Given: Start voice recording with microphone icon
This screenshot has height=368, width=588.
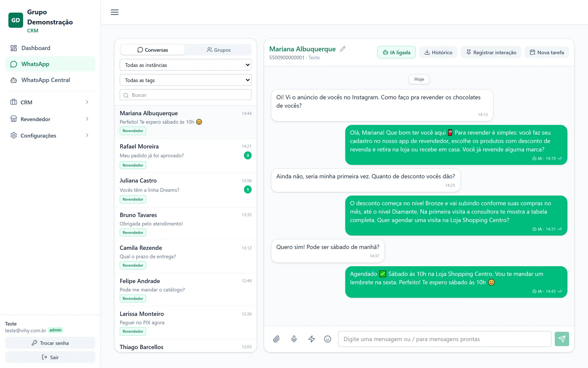Looking at the screenshot, I should [x=294, y=339].
